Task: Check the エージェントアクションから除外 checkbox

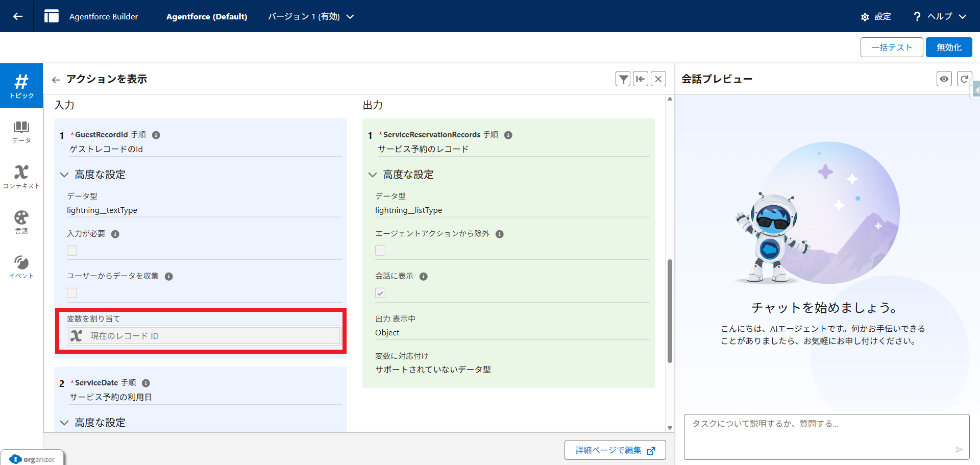Action: click(x=380, y=251)
